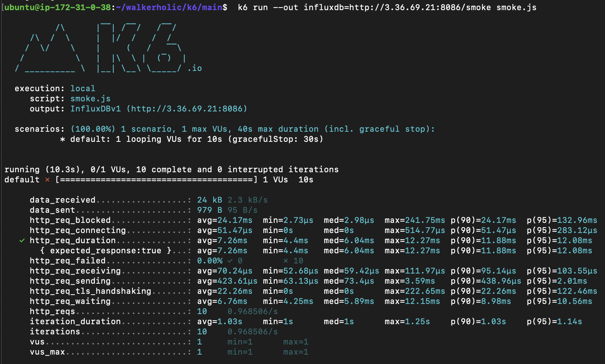Click the http_req_connecting metric label
605x364 pixels.
pos(78,230)
